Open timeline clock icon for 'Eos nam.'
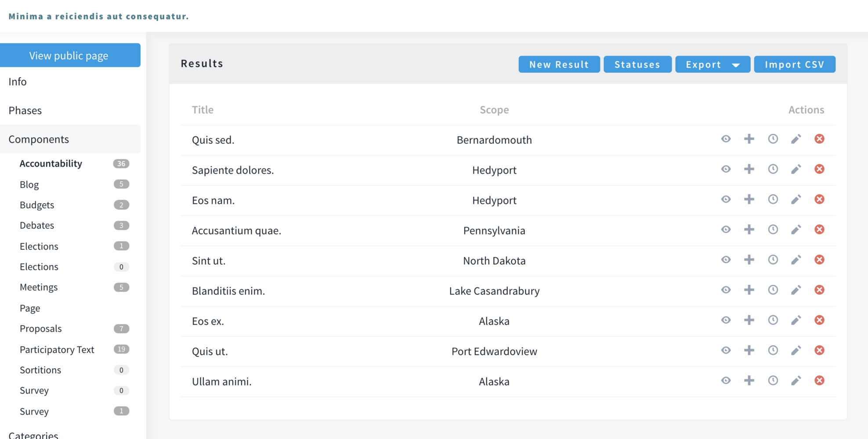Viewport: 868px width, 439px height. click(773, 200)
